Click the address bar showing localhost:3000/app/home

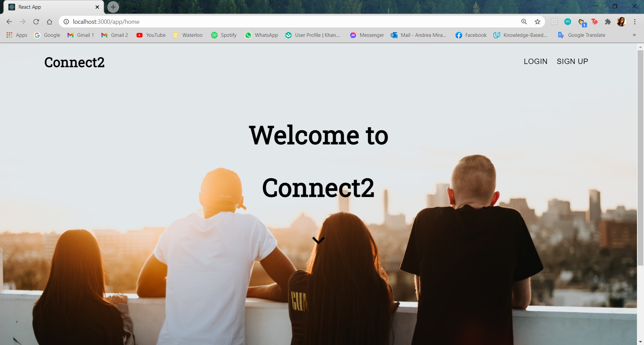pyautogui.click(x=292, y=22)
